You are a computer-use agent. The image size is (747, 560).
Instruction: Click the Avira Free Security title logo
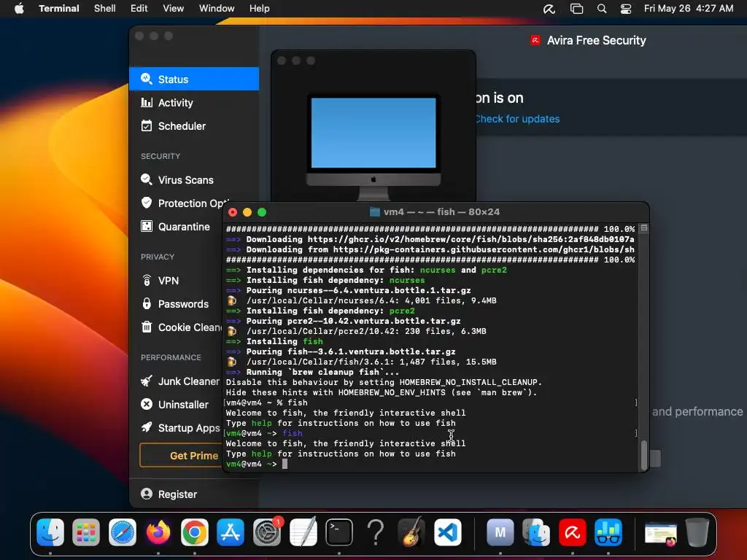click(535, 41)
